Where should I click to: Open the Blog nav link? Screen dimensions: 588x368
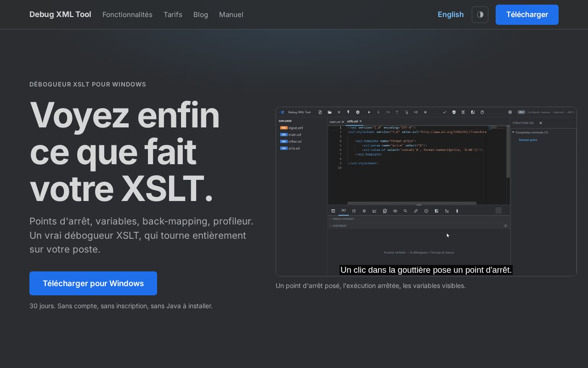201,15
